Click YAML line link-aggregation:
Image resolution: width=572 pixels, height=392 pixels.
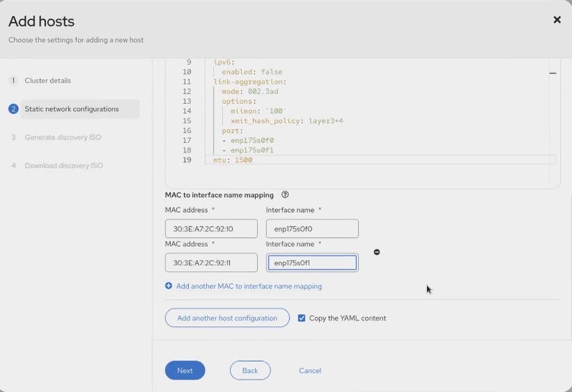click(x=250, y=81)
